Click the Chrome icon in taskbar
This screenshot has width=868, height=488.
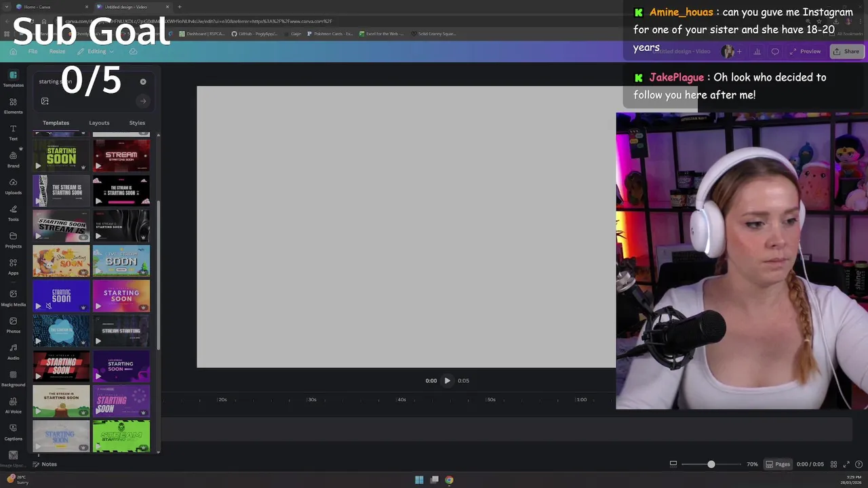click(x=449, y=480)
